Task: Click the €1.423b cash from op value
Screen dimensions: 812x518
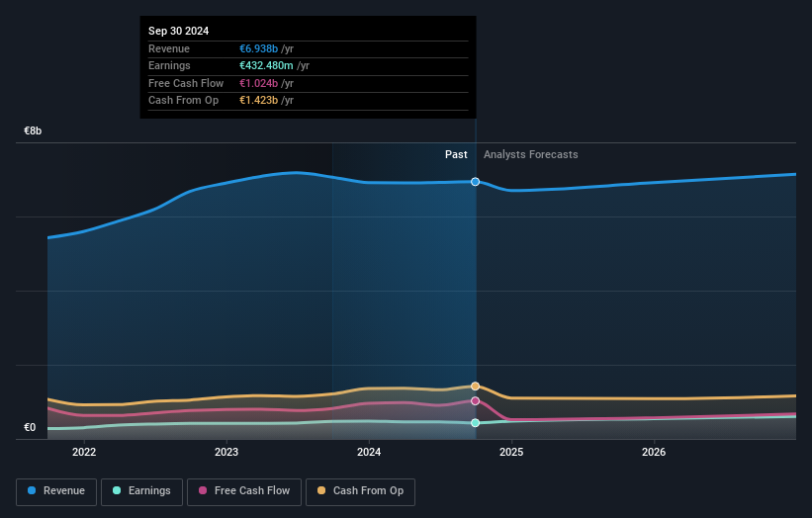Action: [258, 101]
